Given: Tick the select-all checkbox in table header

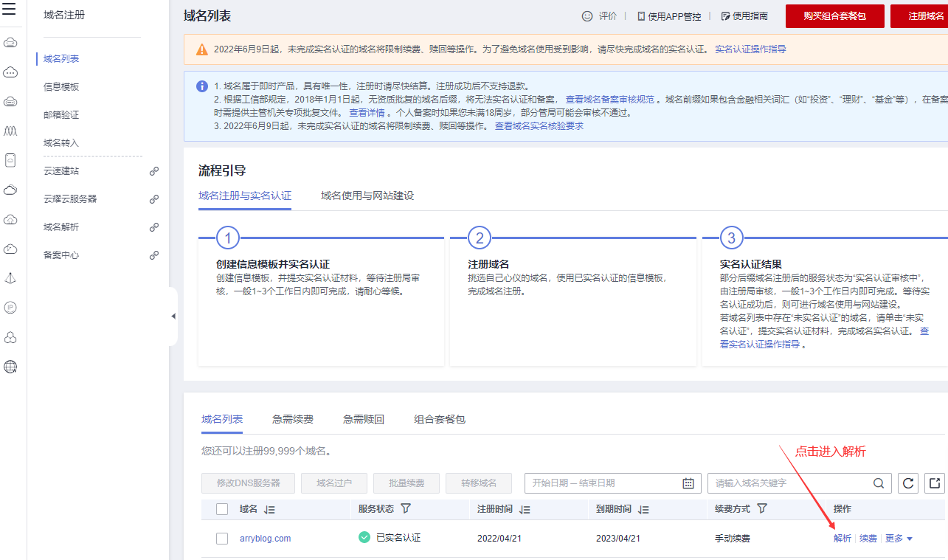Looking at the screenshot, I should [x=222, y=509].
